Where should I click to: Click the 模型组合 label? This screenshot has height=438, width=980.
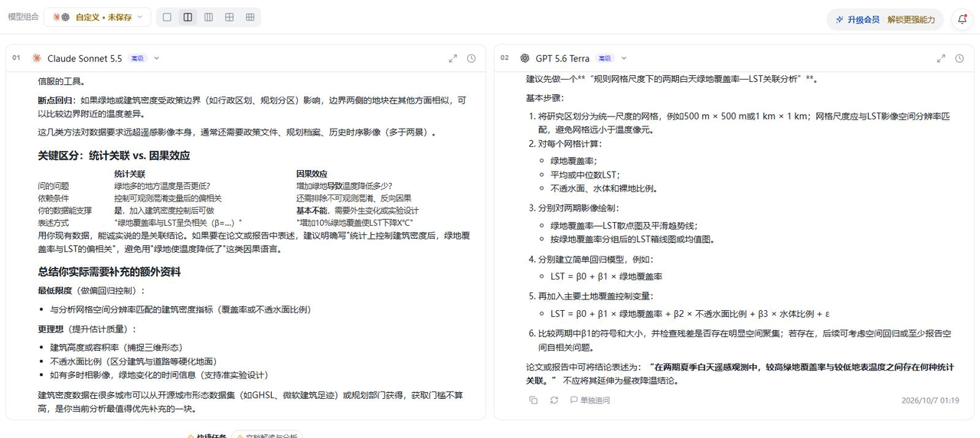[23, 17]
